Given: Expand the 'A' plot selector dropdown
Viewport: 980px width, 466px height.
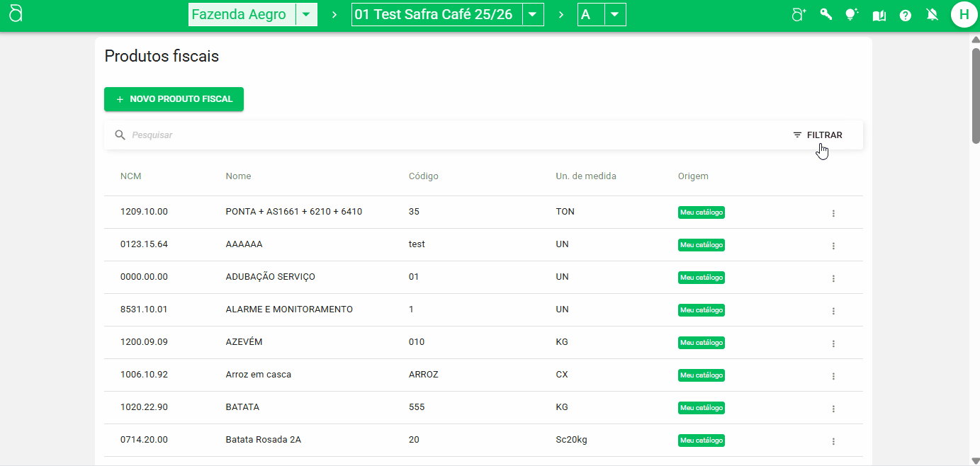Looking at the screenshot, I should (614, 14).
